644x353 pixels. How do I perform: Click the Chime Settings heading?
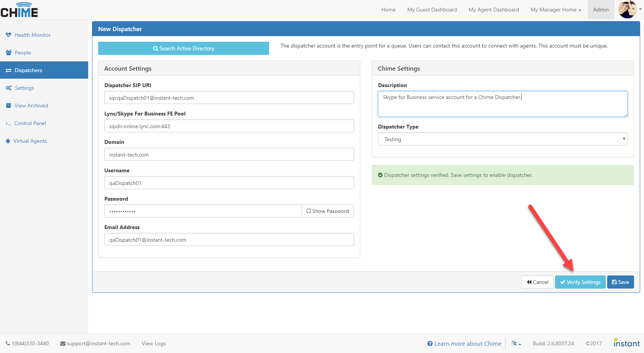click(x=399, y=68)
